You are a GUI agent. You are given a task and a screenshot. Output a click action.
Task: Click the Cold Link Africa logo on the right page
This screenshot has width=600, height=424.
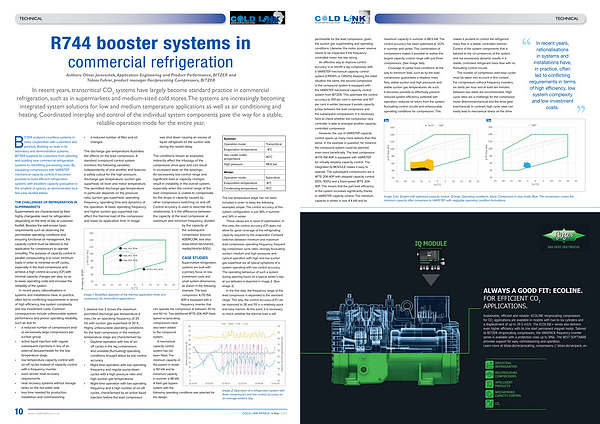click(342, 18)
